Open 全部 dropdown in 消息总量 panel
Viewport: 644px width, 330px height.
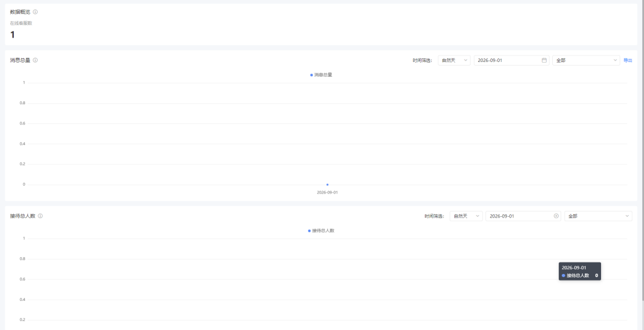point(586,60)
